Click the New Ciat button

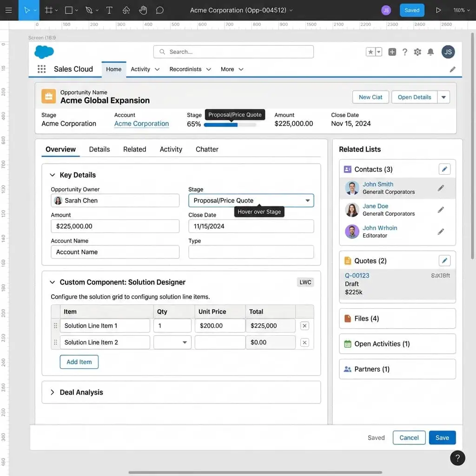370,97
